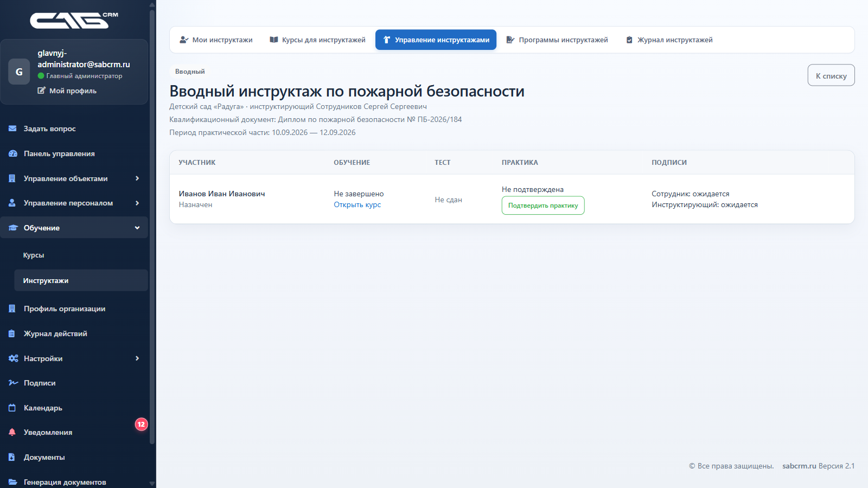
Task: Click the notifications badge showing 12
Action: (141, 425)
